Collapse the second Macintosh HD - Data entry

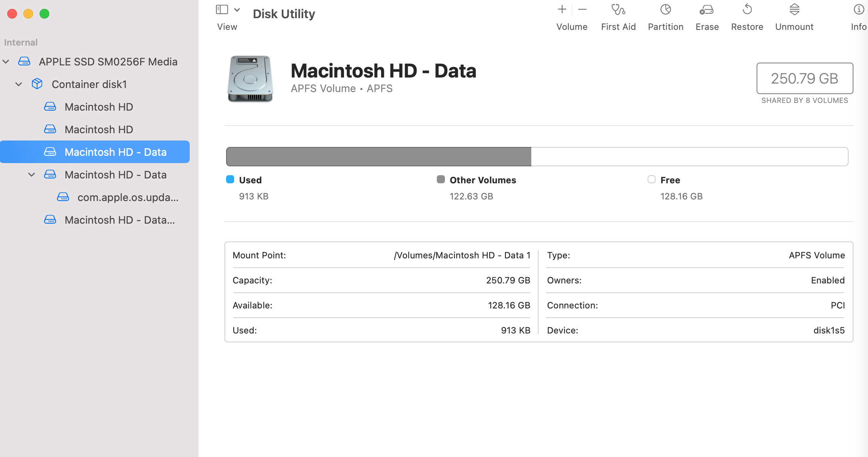(31, 175)
